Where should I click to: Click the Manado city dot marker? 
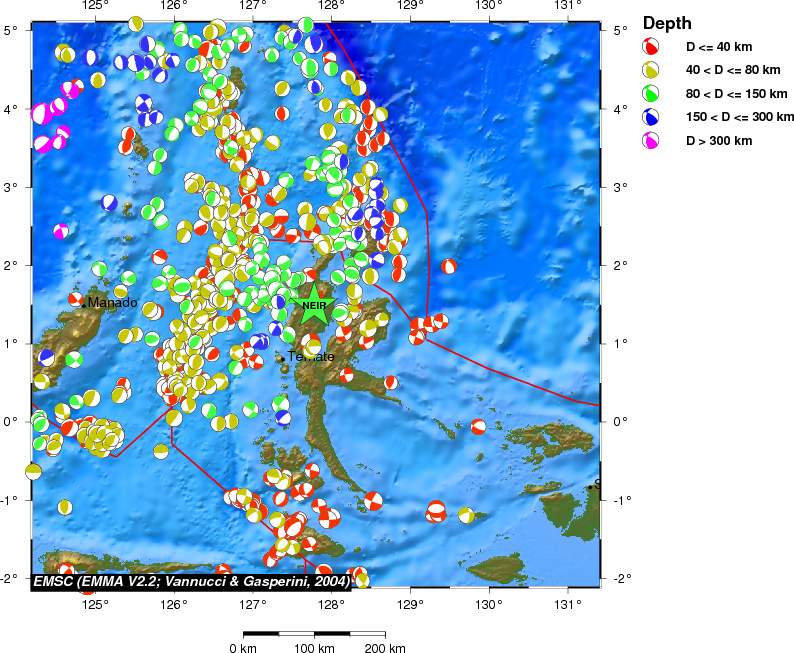(x=84, y=305)
